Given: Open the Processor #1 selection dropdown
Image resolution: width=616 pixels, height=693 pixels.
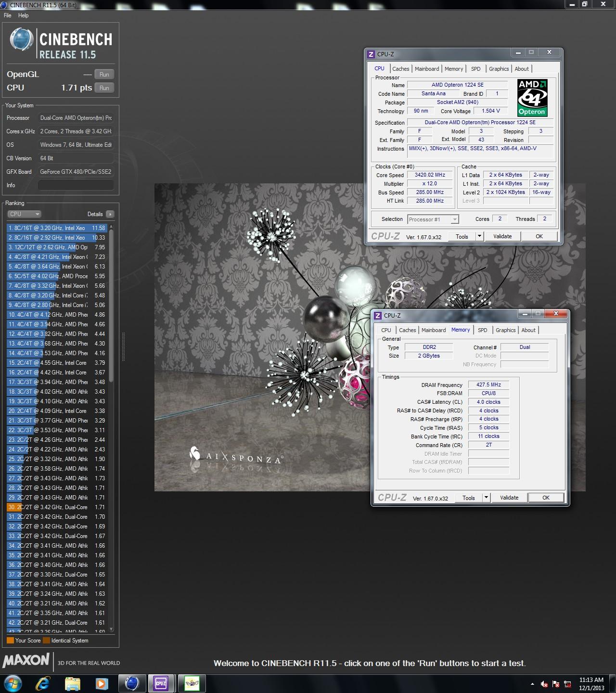Looking at the screenshot, I should tap(433, 219).
